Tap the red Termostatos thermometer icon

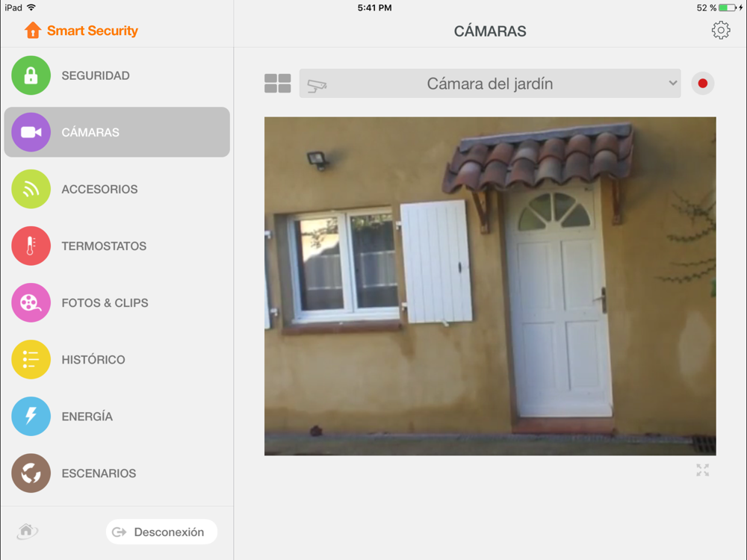click(31, 246)
